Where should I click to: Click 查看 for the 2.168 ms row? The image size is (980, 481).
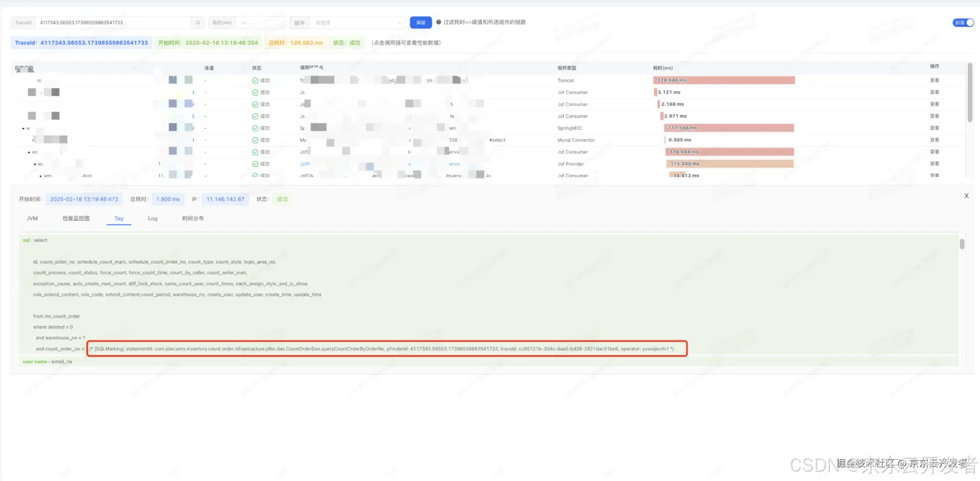pyautogui.click(x=935, y=104)
